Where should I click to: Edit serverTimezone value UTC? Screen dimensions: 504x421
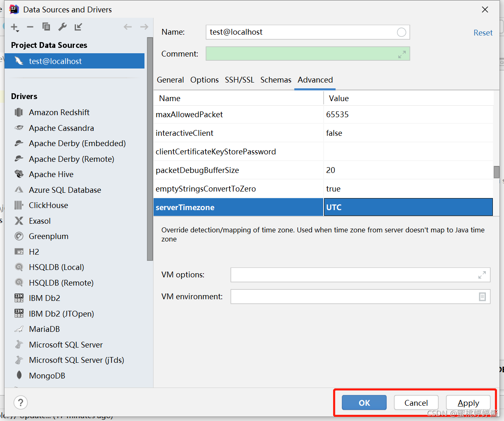(408, 207)
